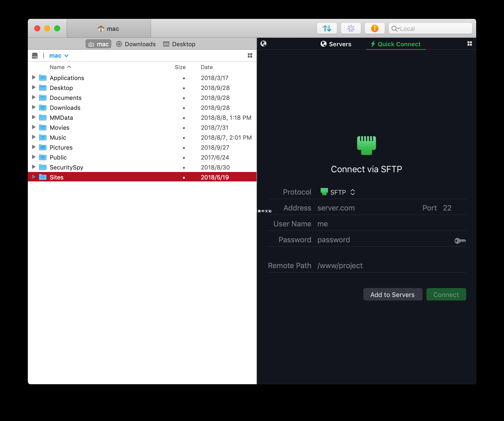This screenshot has height=421, width=504.
Task: Click the local drive icon in path bar
Action: [35, 56]
